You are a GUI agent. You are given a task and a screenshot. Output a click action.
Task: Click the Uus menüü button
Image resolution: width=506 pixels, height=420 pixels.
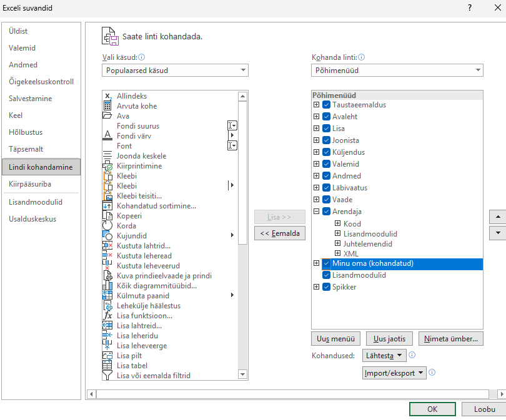pos(335,339)
